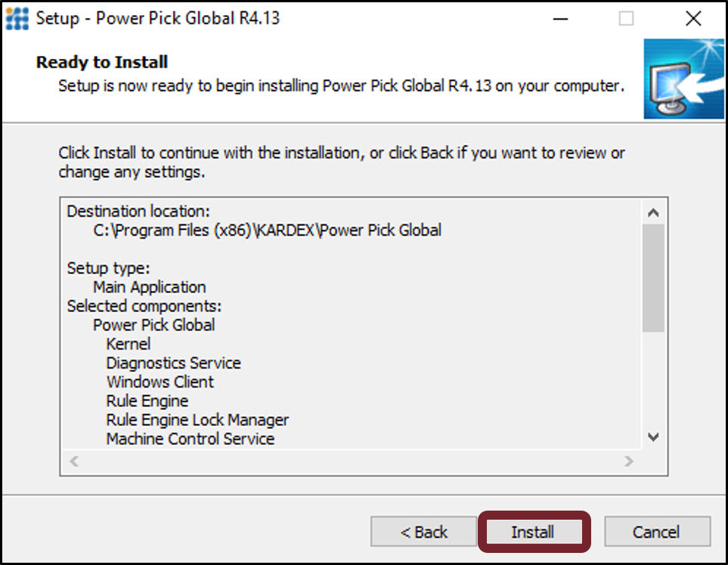
Task: Click the Ready to Install heading
Action: pyautogui.click(x=101, y=62)
